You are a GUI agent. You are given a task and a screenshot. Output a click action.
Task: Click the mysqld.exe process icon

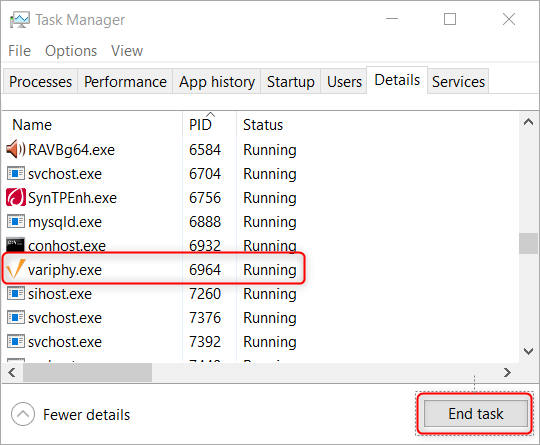coord(15,221)
